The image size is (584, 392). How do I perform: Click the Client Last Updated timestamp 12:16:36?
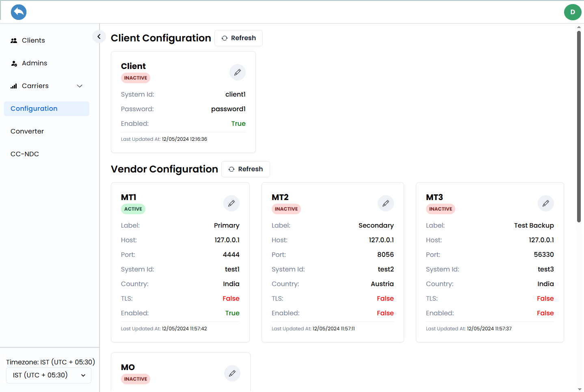pos(184,139)
